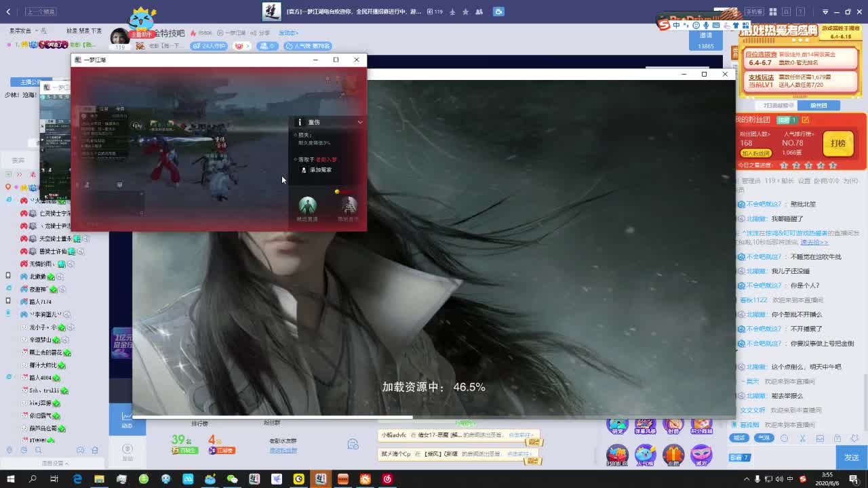This screenshot has width=868, height=488.
Task: Click the 射箭 gift icon
Action: click(x=673, y=426)
